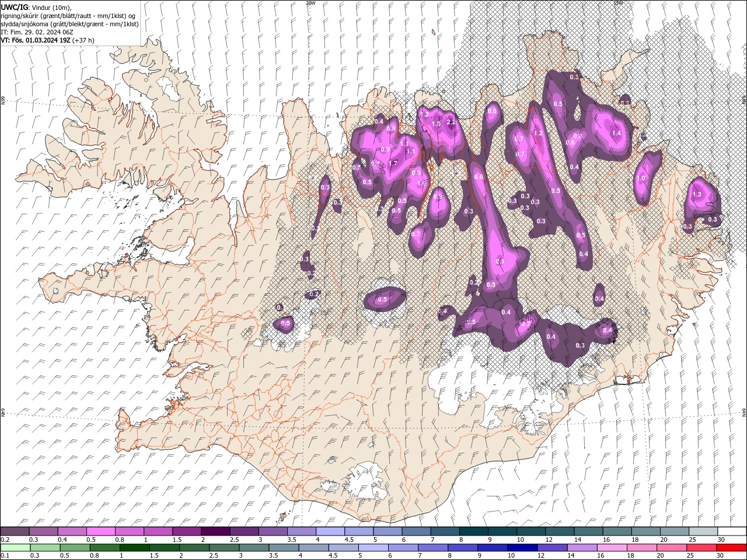
Task: Select bottom legend swatch between 14 and 16
Action: pyautogui.click(x=582, y=548)
